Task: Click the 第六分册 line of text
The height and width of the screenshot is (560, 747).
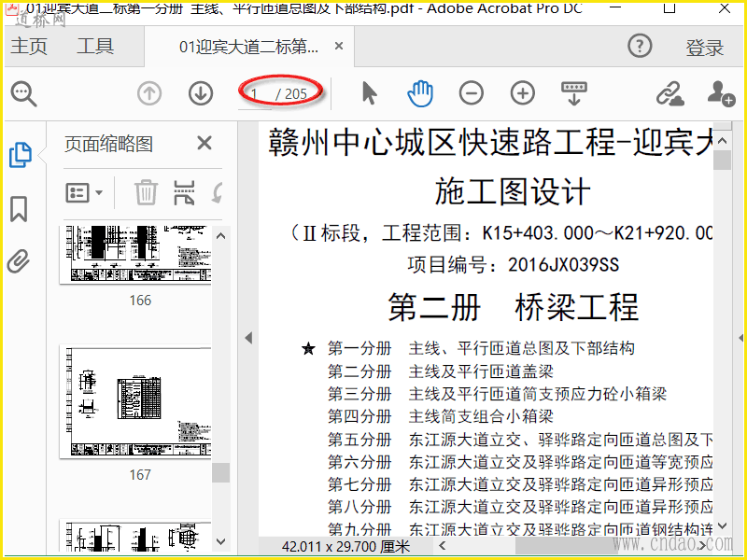Action: (520, 462)
